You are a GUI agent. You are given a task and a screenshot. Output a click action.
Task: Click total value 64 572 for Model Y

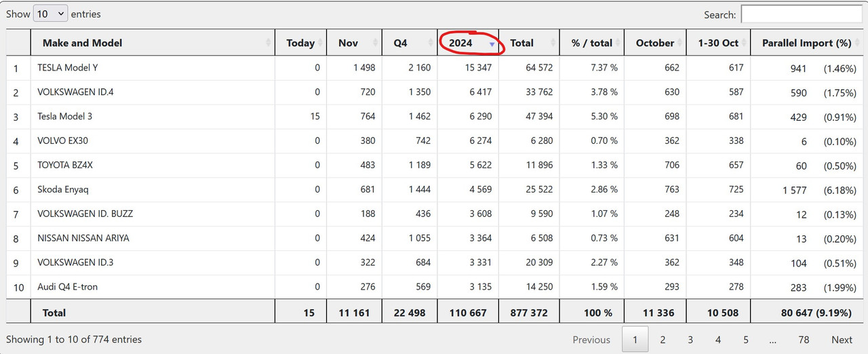click(539, 68)
